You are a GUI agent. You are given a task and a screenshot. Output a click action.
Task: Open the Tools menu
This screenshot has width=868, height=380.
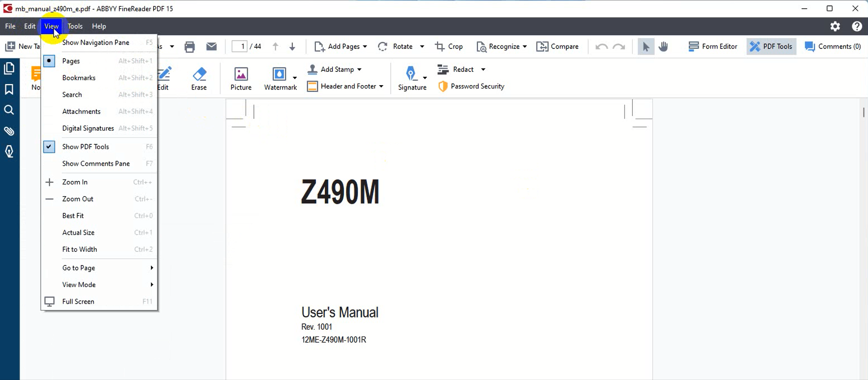(x=75, y=26)
